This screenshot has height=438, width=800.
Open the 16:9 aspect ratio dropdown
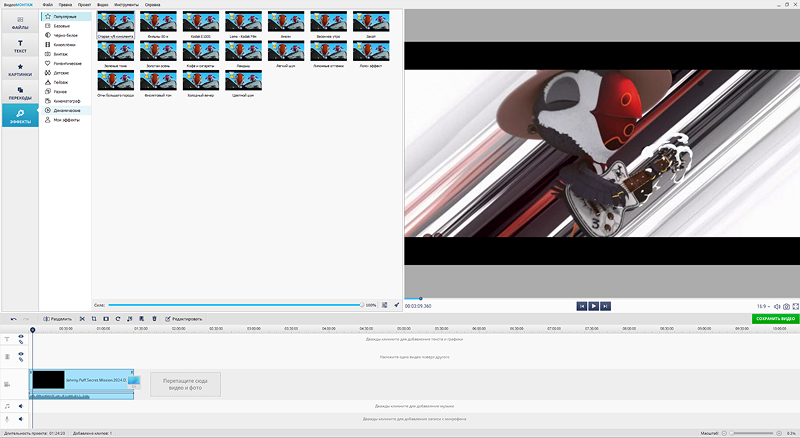(x=763, y=306)
